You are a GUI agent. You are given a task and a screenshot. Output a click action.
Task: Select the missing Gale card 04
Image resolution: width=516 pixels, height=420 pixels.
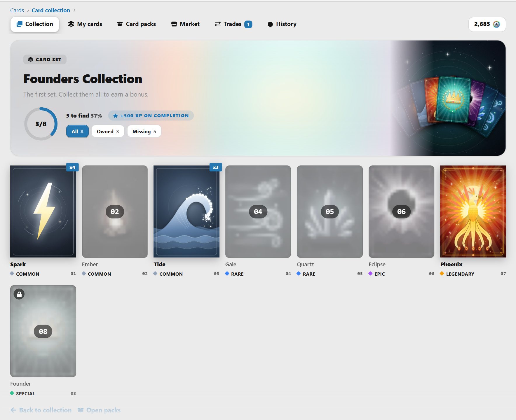[x=258, y=211]
